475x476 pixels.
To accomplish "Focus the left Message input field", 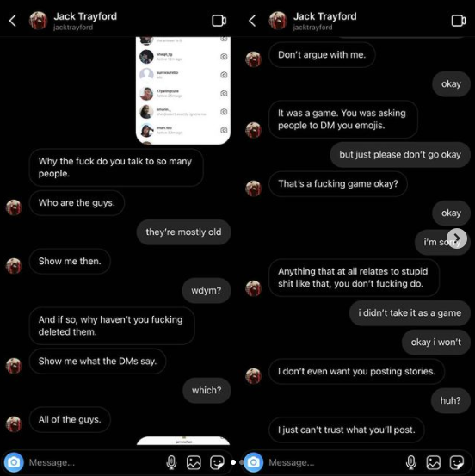I will [x=94, y=462].
